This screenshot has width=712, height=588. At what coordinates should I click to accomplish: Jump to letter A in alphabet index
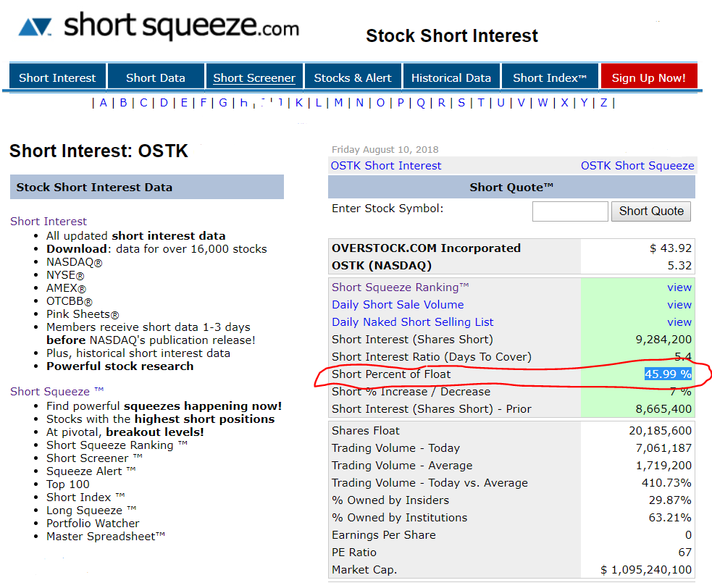coord(104,103)
